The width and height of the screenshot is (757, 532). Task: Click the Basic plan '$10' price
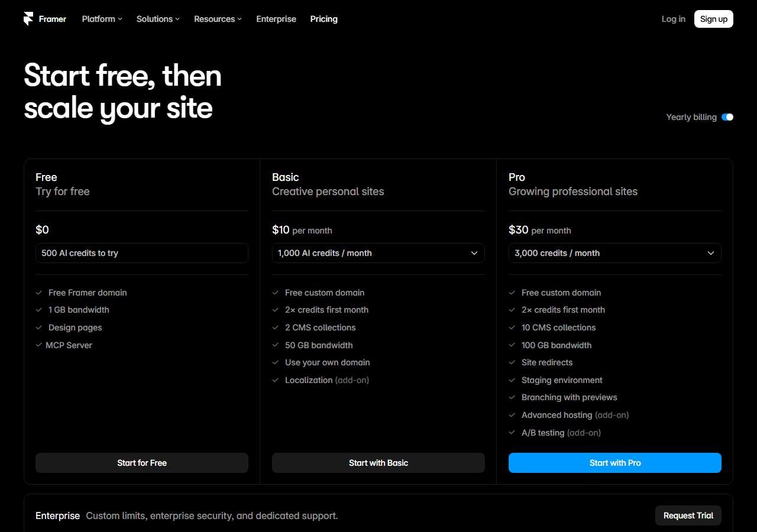[x=281, y=230]
